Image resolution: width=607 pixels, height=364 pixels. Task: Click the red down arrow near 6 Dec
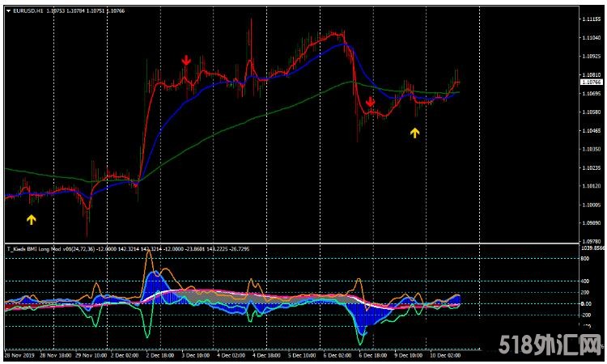pyautogui.click(x=370, y=102)
